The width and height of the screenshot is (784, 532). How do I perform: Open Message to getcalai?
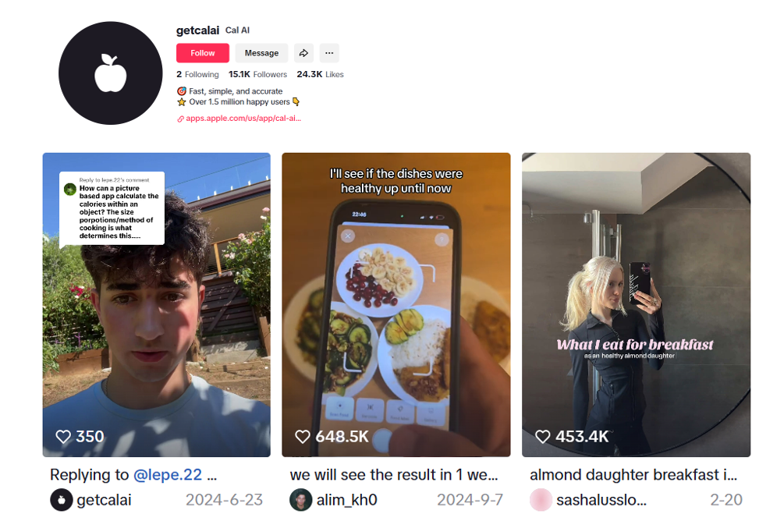point(261,53)
